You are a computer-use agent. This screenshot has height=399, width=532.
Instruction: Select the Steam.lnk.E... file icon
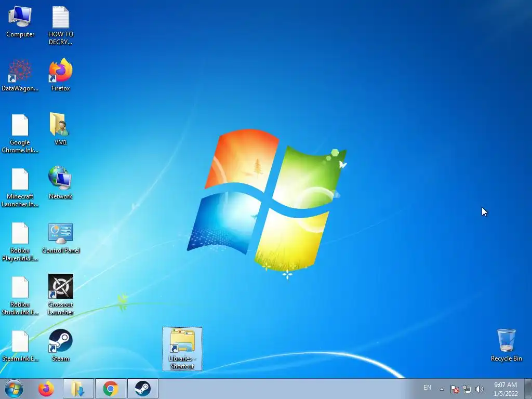pos(20,346)
